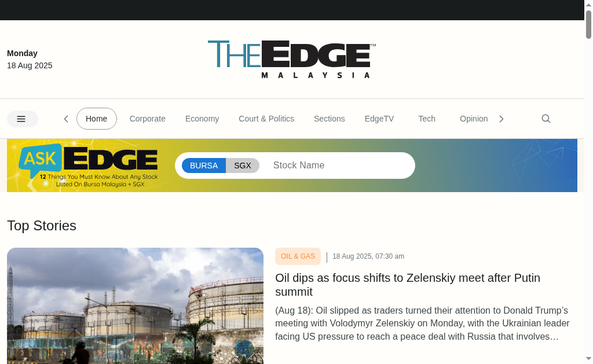The height and width of the screenshot is (364, 593).
Task: Open the EdgeTV navigation link
Action: coord(379,119)
